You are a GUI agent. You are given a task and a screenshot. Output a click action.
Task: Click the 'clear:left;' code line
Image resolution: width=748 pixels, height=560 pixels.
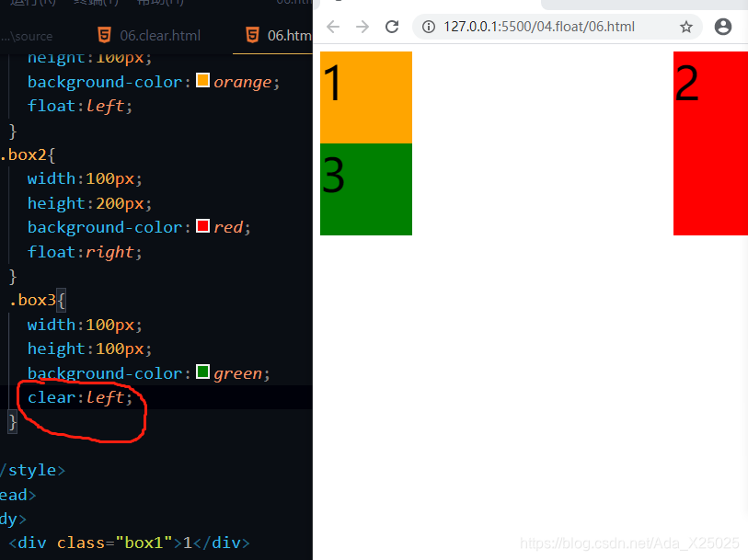click(80, 397)
